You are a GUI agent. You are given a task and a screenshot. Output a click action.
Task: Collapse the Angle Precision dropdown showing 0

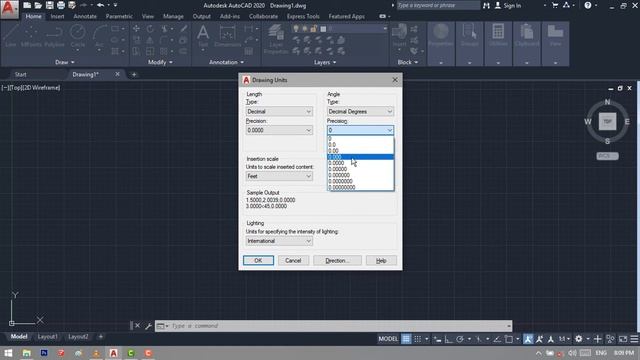(x=360, y=130)
